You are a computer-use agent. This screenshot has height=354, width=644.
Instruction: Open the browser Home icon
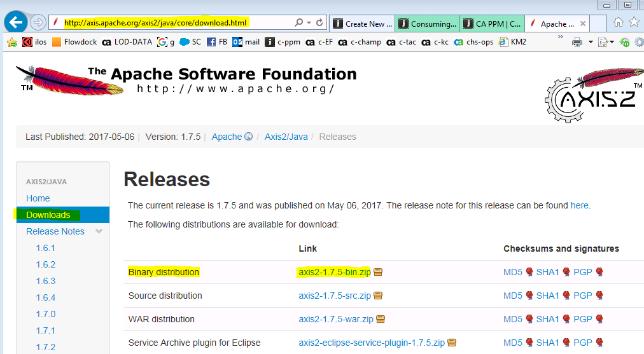[618, 23]
